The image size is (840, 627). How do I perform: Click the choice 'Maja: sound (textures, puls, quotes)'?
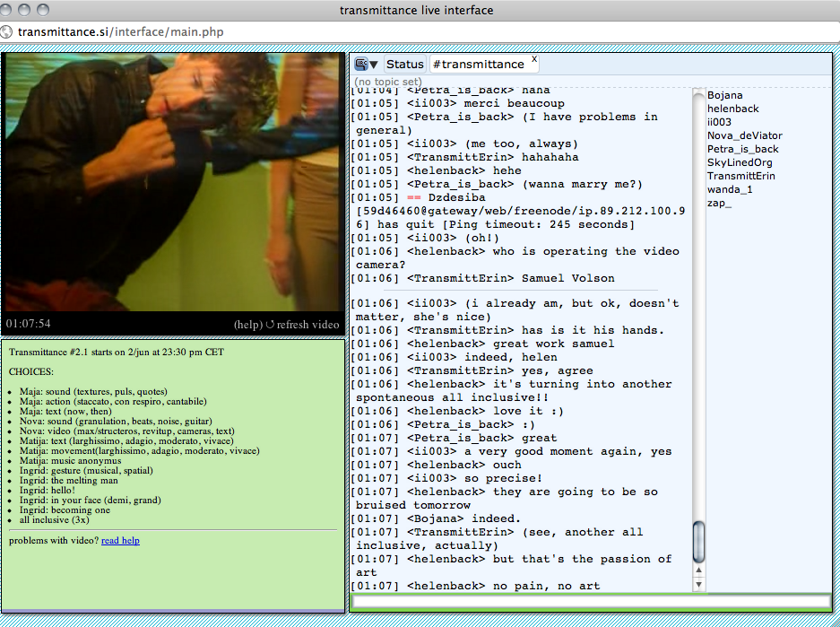point(93,392)
